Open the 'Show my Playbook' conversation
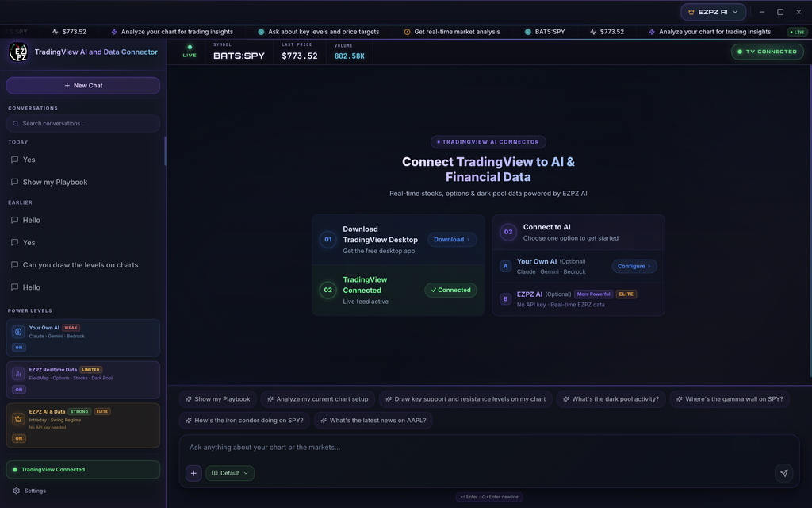 82,182
